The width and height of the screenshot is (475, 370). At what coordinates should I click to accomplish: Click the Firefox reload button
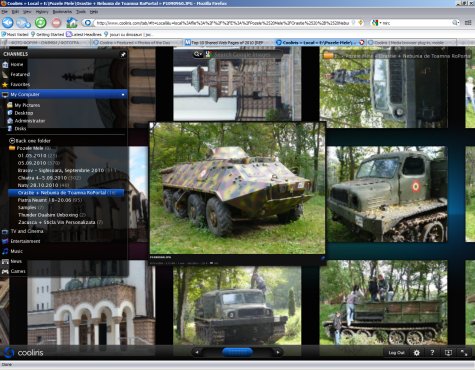[41, 23]
